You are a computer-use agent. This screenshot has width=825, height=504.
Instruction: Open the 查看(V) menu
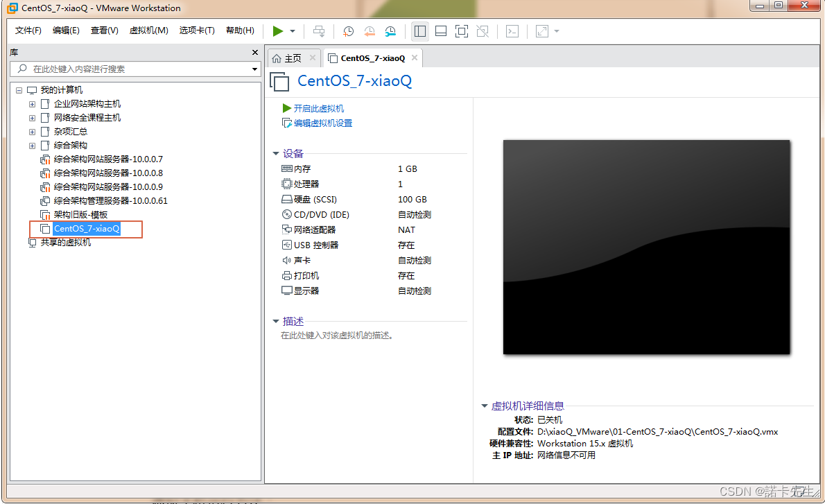point(104,31)
